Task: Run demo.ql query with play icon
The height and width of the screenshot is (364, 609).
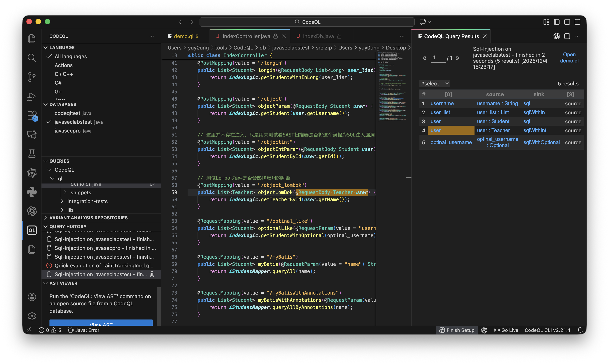Action: tap(152, 184)
